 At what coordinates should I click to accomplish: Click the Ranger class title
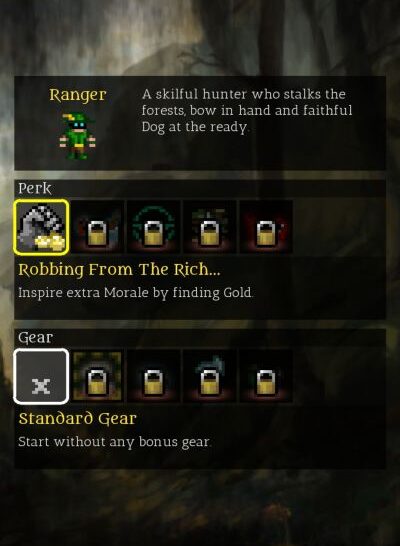(78, 95)
